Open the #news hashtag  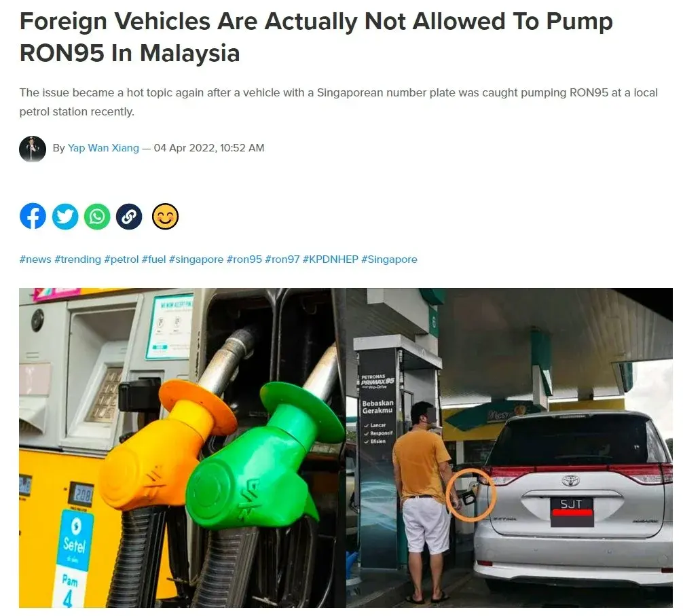35,259
